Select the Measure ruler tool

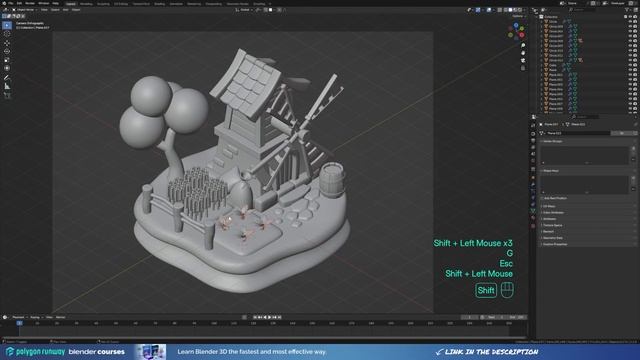click(x=7, y=86)
